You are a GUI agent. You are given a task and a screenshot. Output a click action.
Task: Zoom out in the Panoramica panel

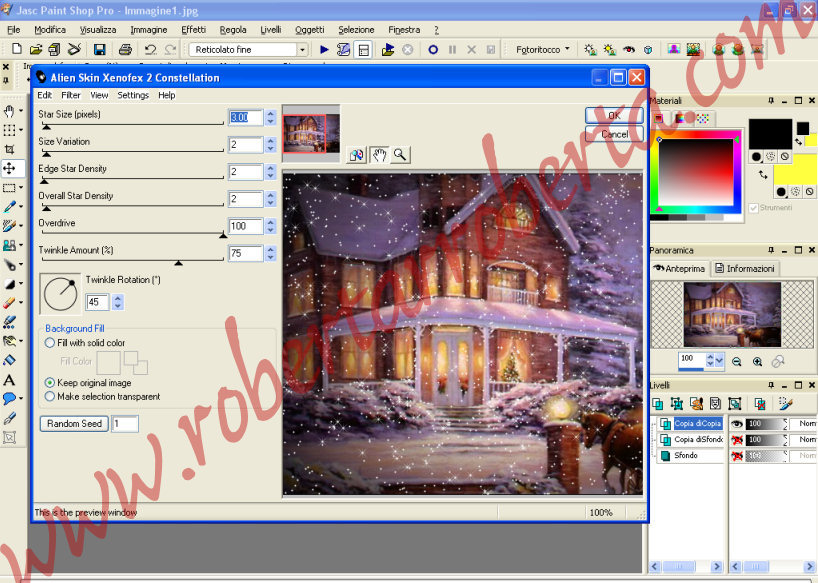click(737, 361)
